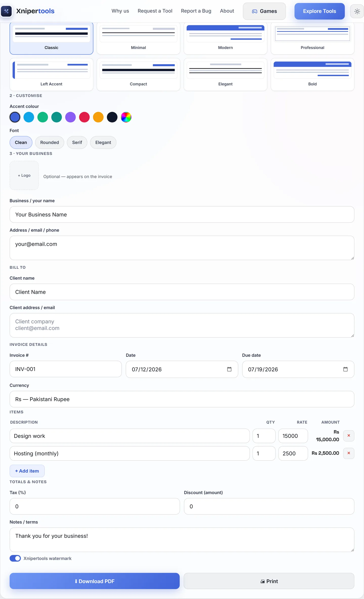364x599 pixels.
Task: Focus the Business / your name field
Action: click(x=182, y=214)
